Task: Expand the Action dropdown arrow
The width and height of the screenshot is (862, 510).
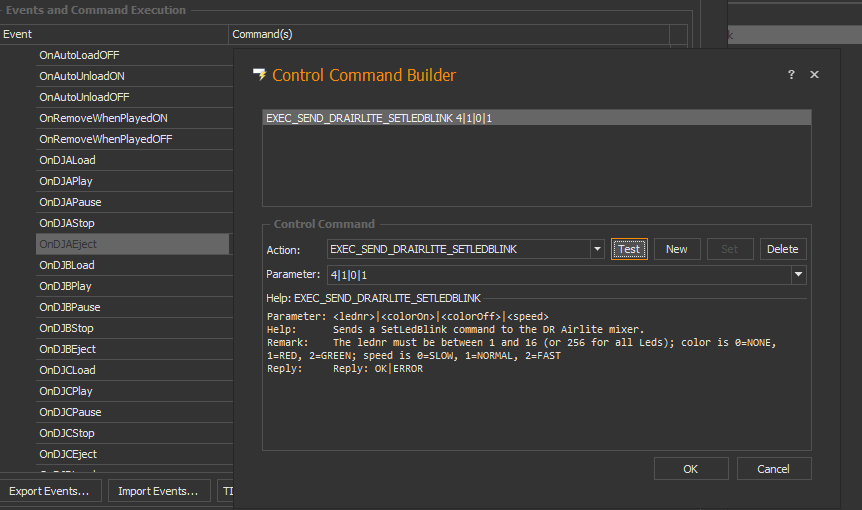Action: click(597, 249)
